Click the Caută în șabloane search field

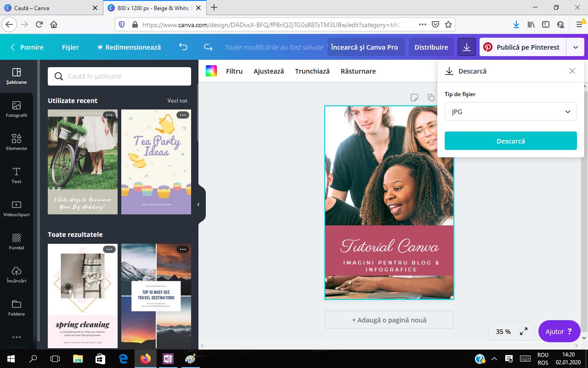click(x=119, y=76)
